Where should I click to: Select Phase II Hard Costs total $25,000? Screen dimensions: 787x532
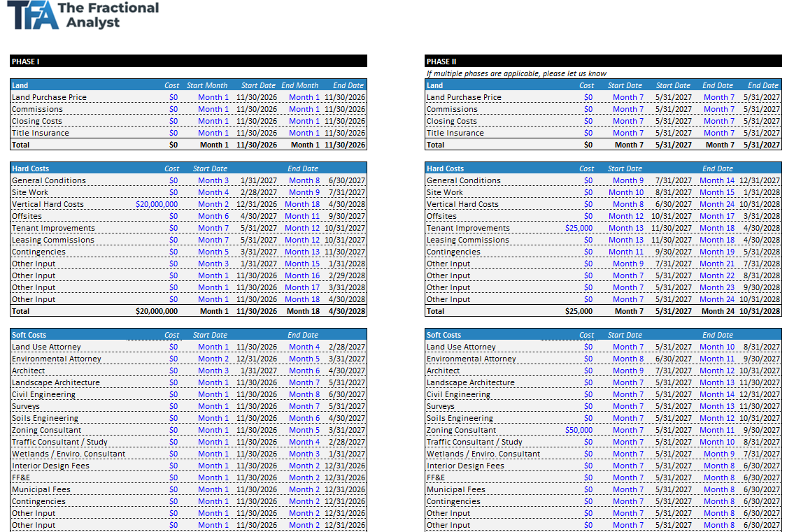click(579, 311)
